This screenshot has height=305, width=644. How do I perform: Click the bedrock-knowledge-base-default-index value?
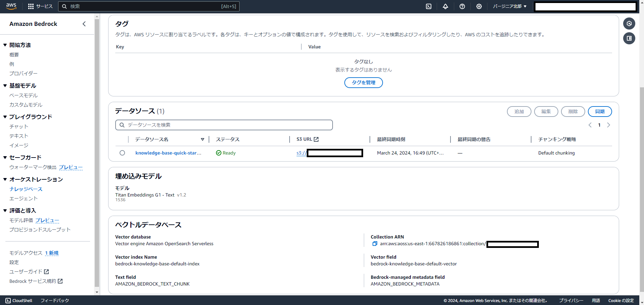coord(157,264)
